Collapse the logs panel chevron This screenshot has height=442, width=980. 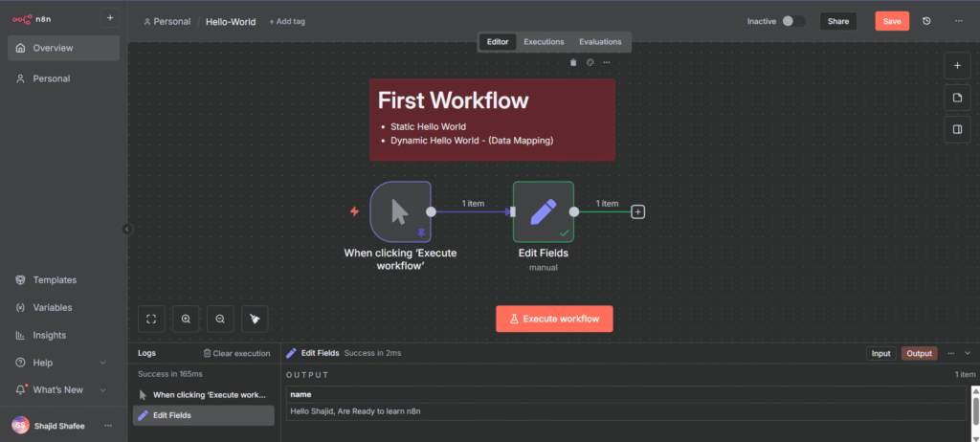pos(968,353)
